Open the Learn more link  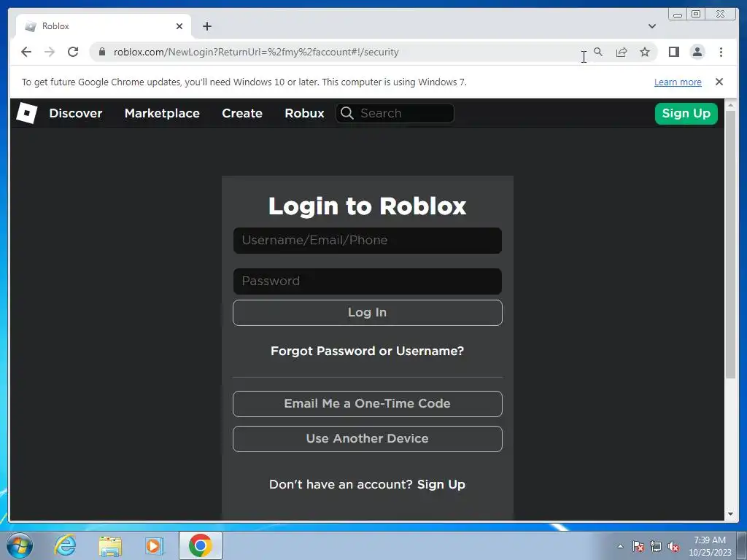pyautogui.click(x=678, y=82)
